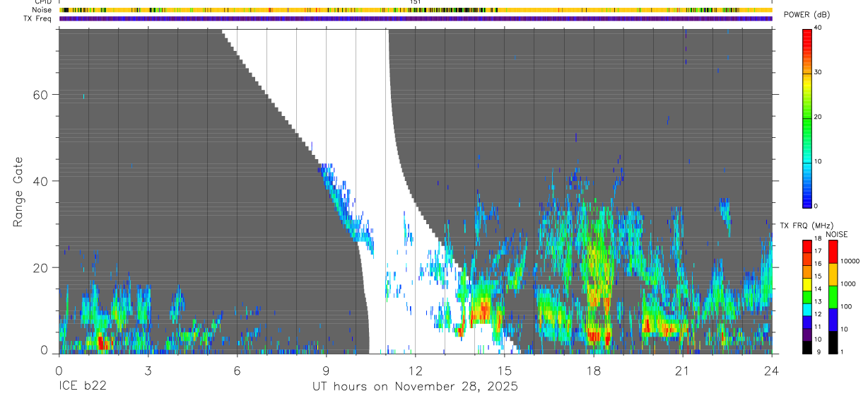
Task: Click x-axis tick label '21'
Action: (x=683, y=371)
